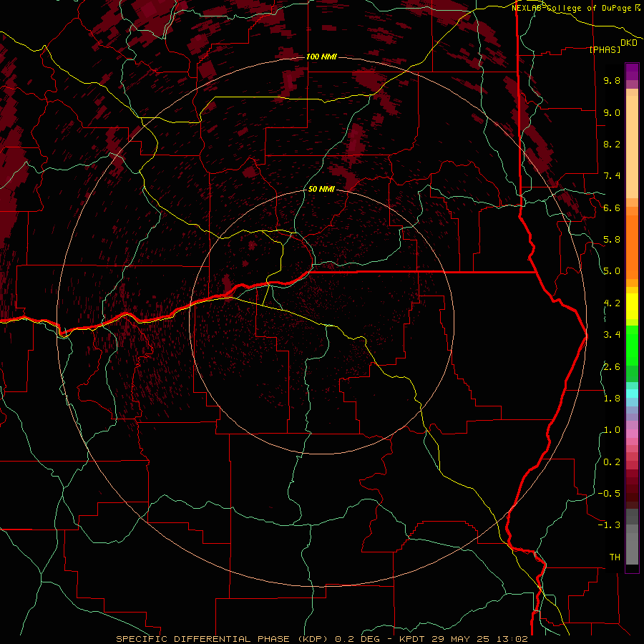Pick the pink swatch near 1.0
Viewport: 644px width, 644px height.
(x=632, y=434)
